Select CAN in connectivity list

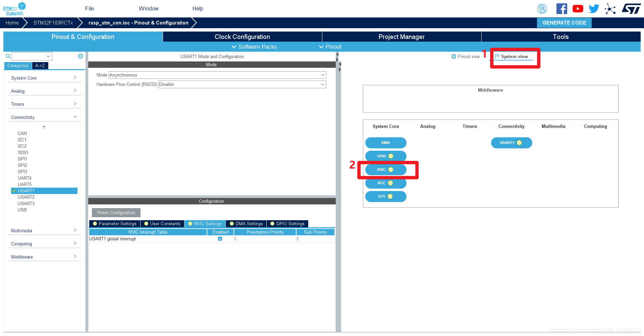[22, 133]
